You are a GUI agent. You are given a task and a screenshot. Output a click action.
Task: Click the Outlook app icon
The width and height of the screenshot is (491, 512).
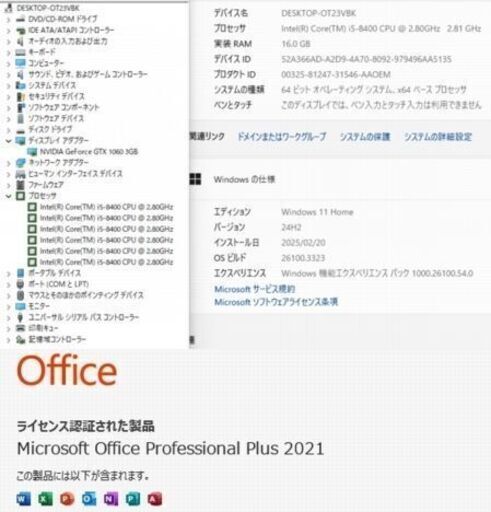(89, 499)
